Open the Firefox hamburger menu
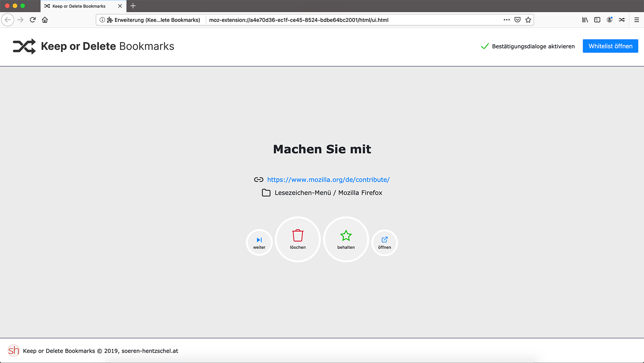This screenshot has height=363, width=644. (x=637, y=20)
